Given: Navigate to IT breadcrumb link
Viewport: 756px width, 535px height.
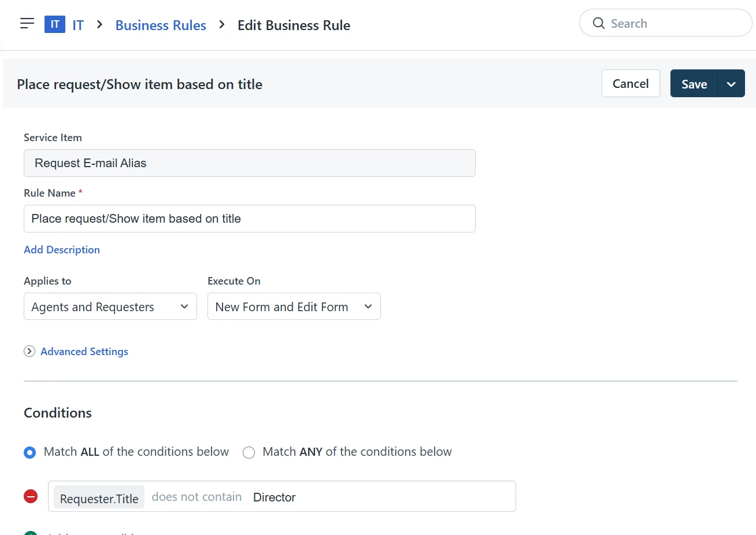Looking at the screenshot, I should pyautogui.click(x=78, y=25).
